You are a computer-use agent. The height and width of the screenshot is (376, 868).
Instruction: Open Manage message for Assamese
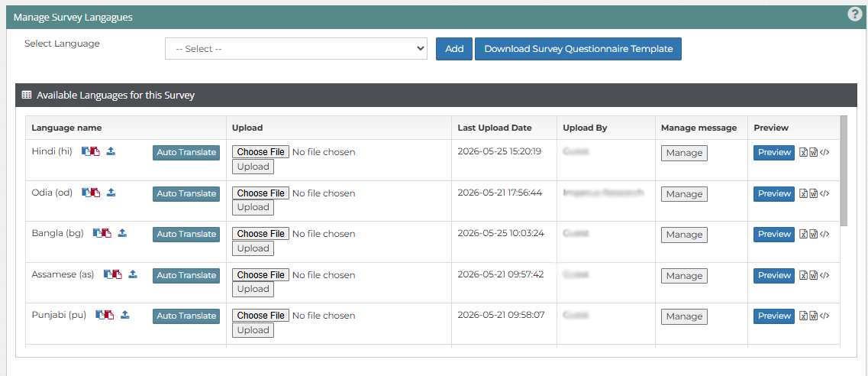[x=684, y=276]
